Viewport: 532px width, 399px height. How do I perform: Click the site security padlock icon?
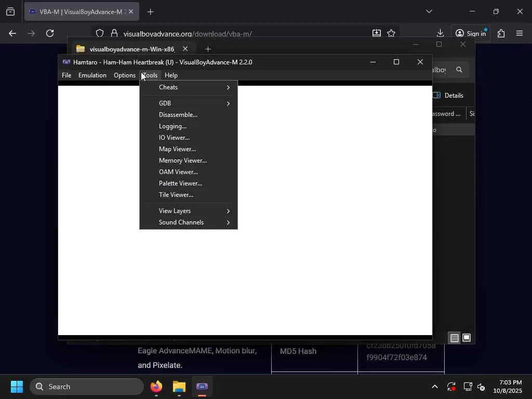(x=114, y=33)
